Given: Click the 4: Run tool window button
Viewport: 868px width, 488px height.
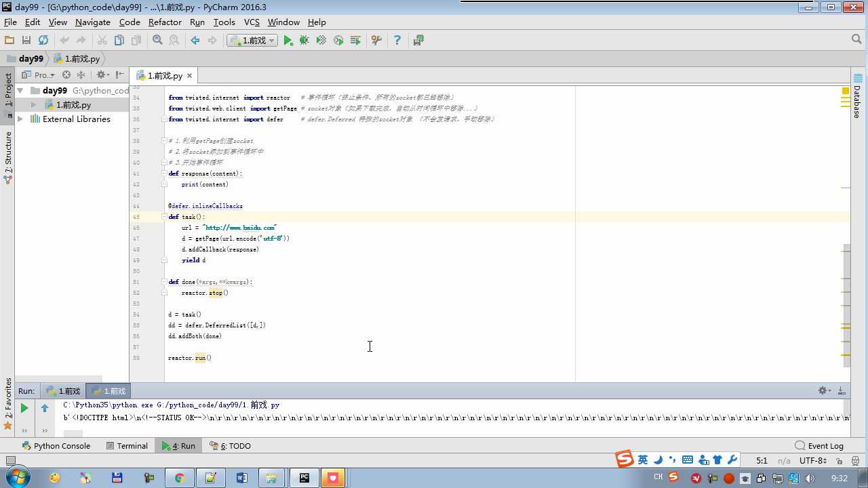Looking at the screenshot, I should [x=178, y=446].
